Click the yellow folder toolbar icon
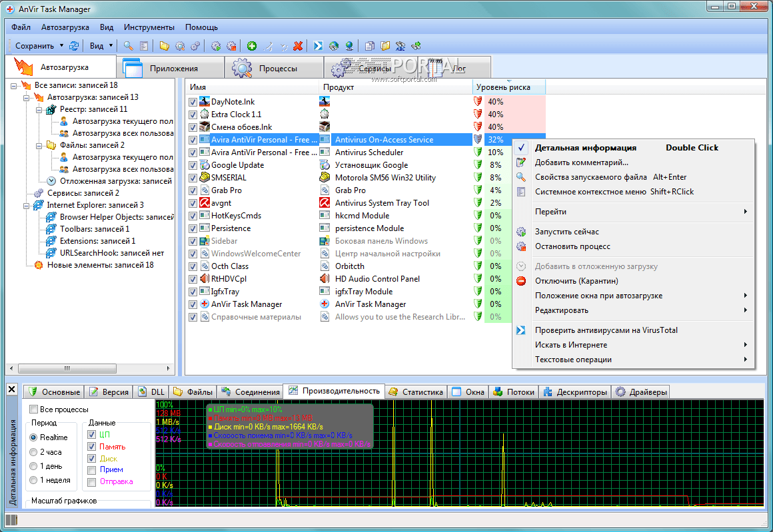This screenshot has height=532, width=773. click(x=164, y=46)
